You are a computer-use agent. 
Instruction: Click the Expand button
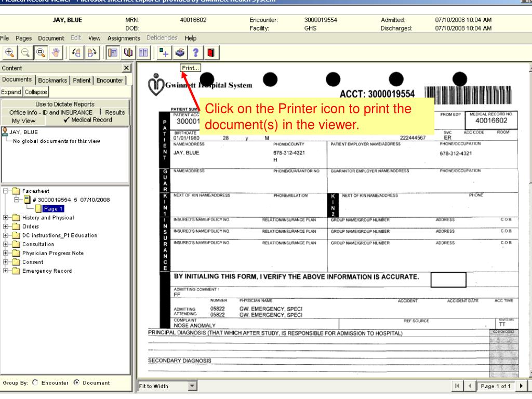coord(11,92)
